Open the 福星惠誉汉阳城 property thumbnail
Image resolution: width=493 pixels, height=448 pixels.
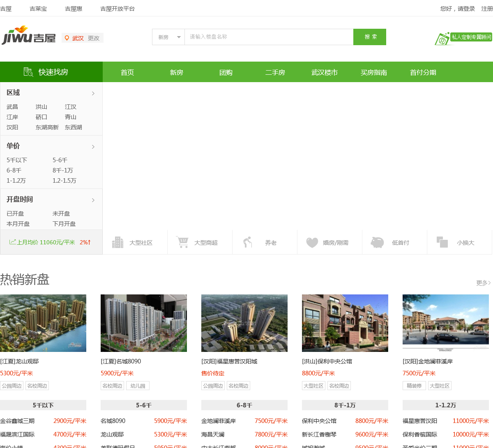click(x=244, y=323)
